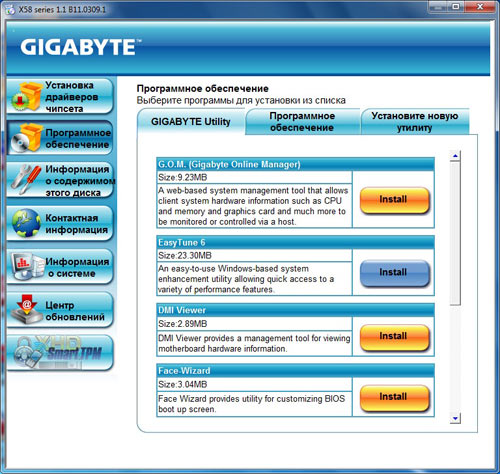Click Face-Wizard header text
500x474 pixels.
[184, 371]
